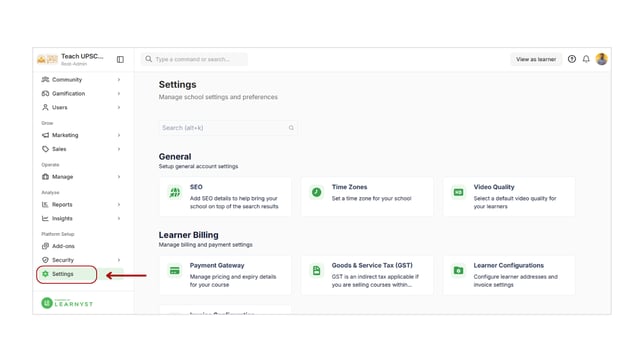The height and width of the screenshot is (362, 644).
Task: Click the GST document icon
Action: point(317,270)
